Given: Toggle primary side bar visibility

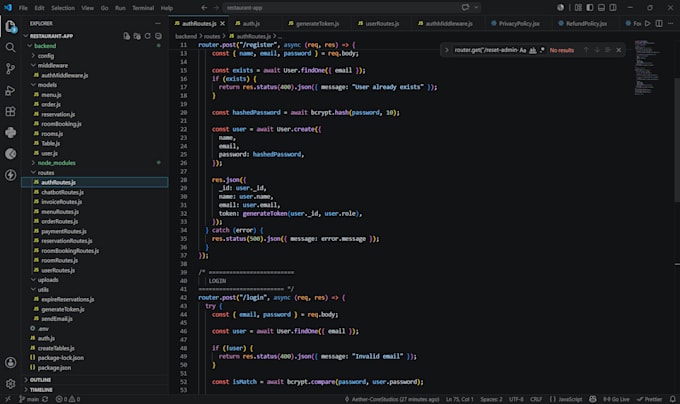Looking at the screenshot, I should 590,7.
